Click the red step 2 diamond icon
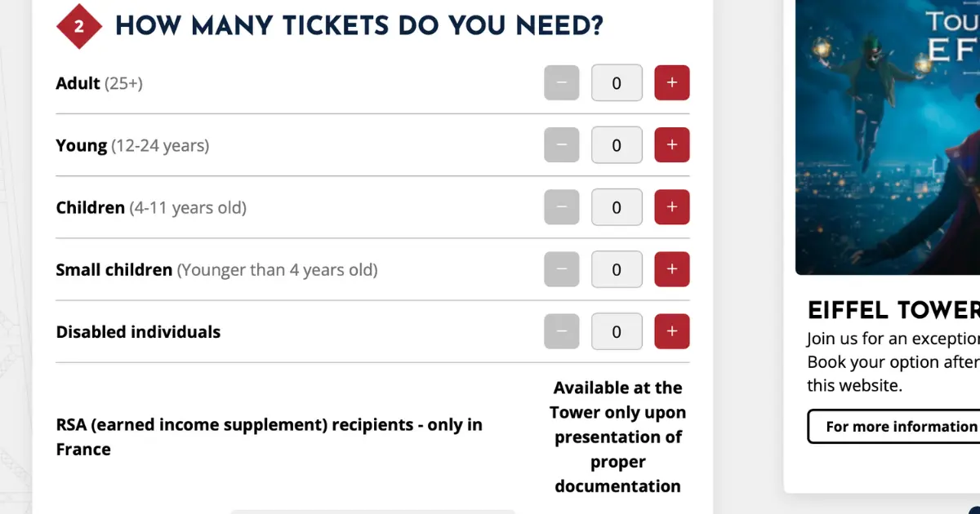The image size is (980, 514). (x=79, y=26)
